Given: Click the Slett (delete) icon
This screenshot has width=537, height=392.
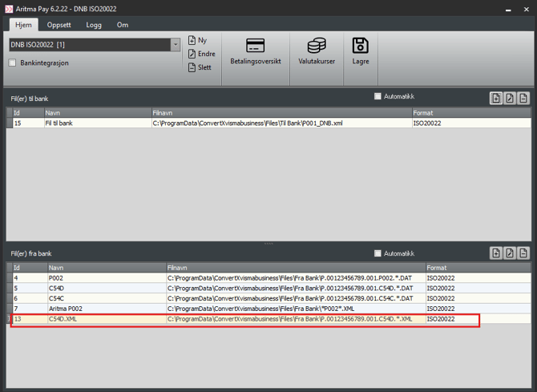Looking at the screenshot, I should (192, 67).
